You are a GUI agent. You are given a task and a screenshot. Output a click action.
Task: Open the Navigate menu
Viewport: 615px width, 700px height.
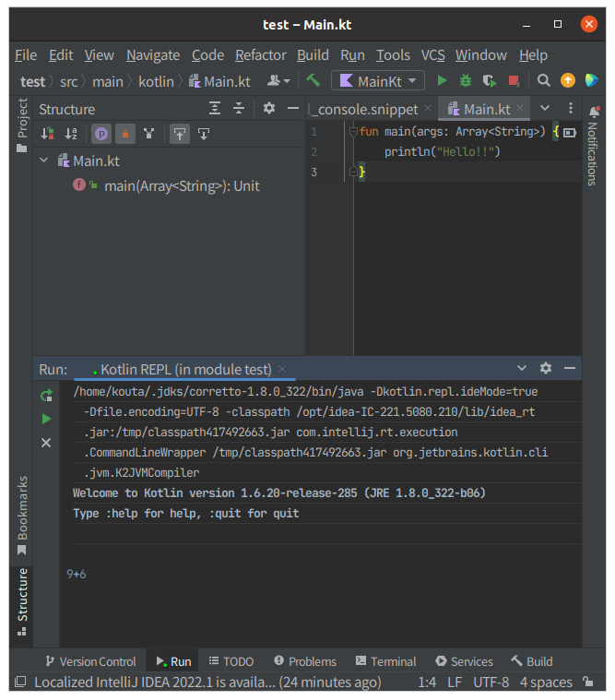point(153,55)
